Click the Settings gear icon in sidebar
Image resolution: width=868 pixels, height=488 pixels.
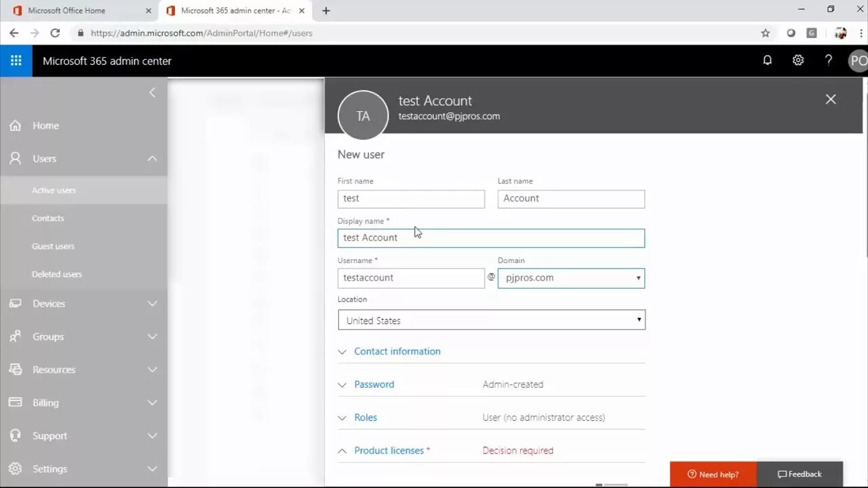click(x=15, y=468)
